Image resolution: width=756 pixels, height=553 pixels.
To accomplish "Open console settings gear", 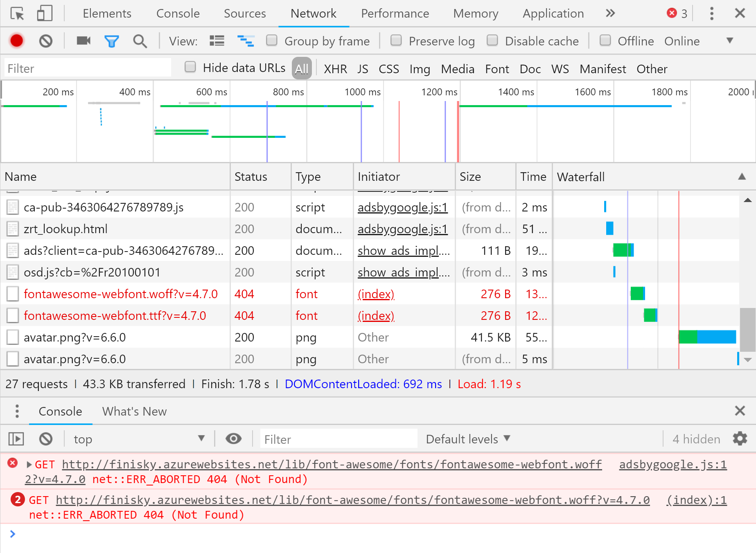I will point(740,439).
